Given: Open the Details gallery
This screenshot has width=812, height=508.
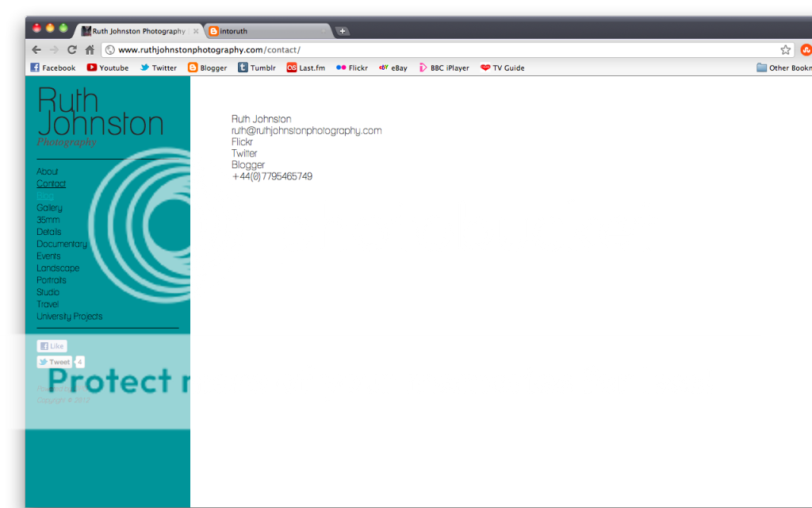Looking at the screenshot, I should click(48, 232).
